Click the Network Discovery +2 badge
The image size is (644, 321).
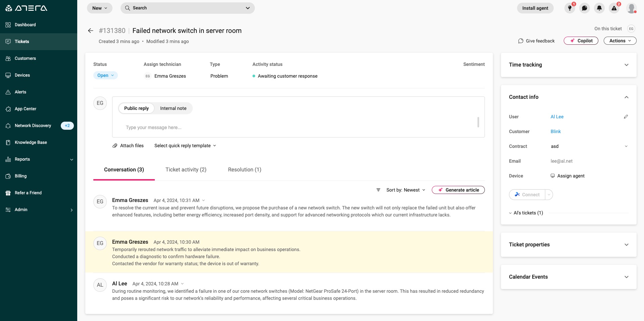[x=67, y=126]
